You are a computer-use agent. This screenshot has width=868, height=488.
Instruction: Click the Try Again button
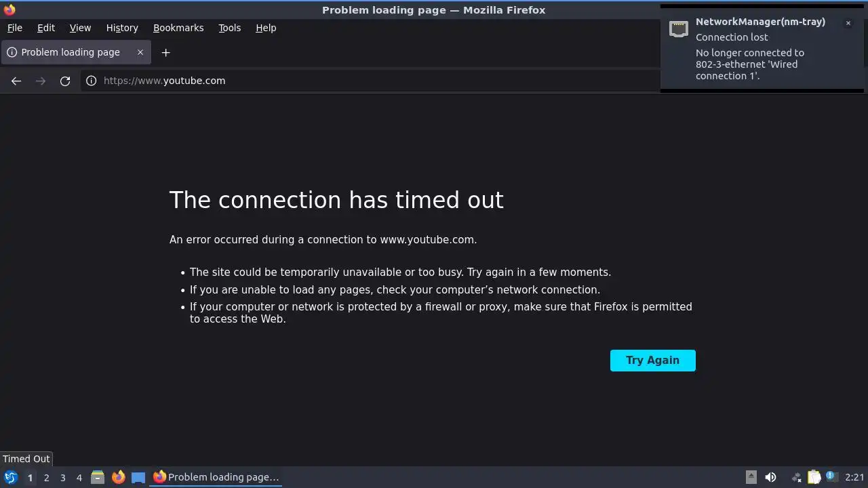click(x=653, y=361)
